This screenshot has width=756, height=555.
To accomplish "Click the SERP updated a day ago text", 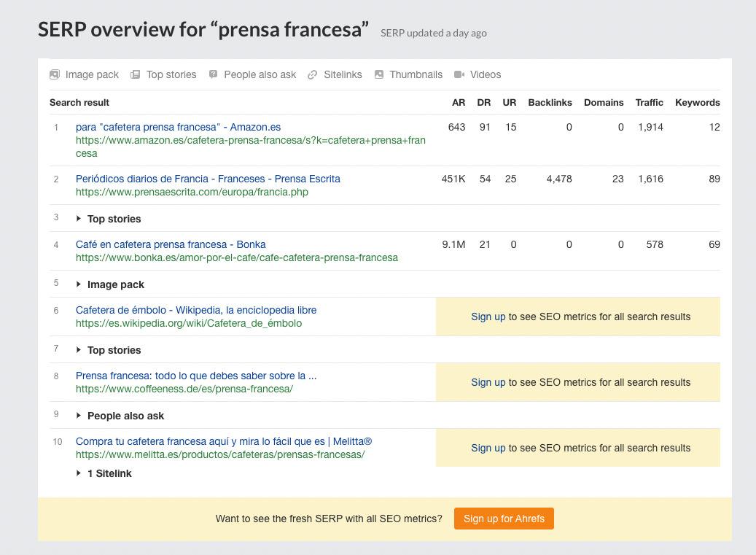I will coord(434,33).
